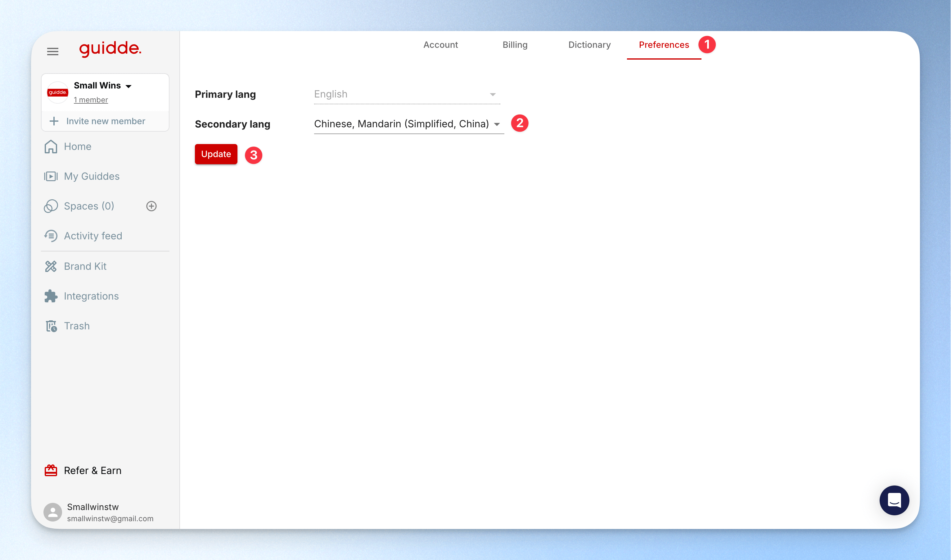Viewport: 951px width, 560px height.
Task: Click Invite new member
Action: [105, 121]
